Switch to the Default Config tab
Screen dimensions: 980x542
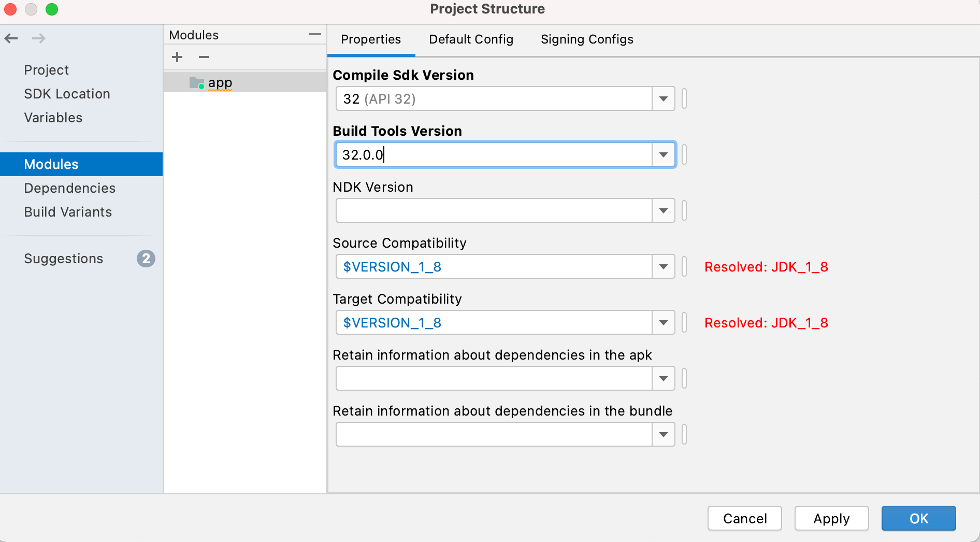[470, 39]
